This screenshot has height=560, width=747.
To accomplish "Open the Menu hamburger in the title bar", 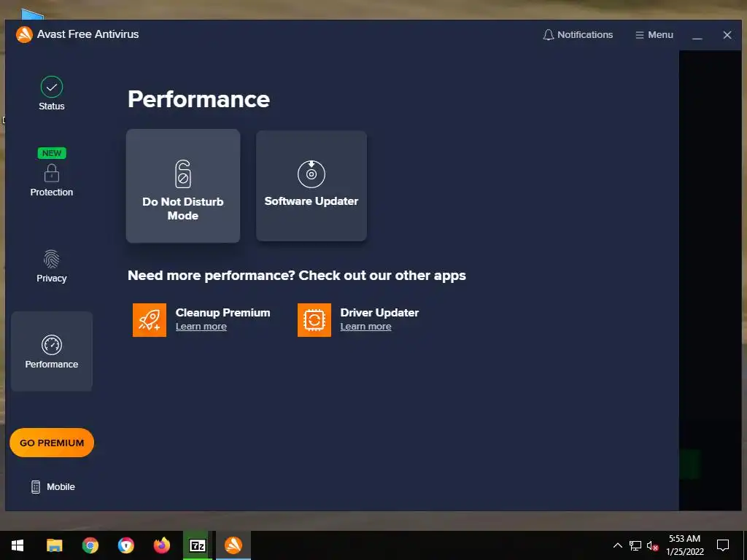I will click(x=654, y=35).
